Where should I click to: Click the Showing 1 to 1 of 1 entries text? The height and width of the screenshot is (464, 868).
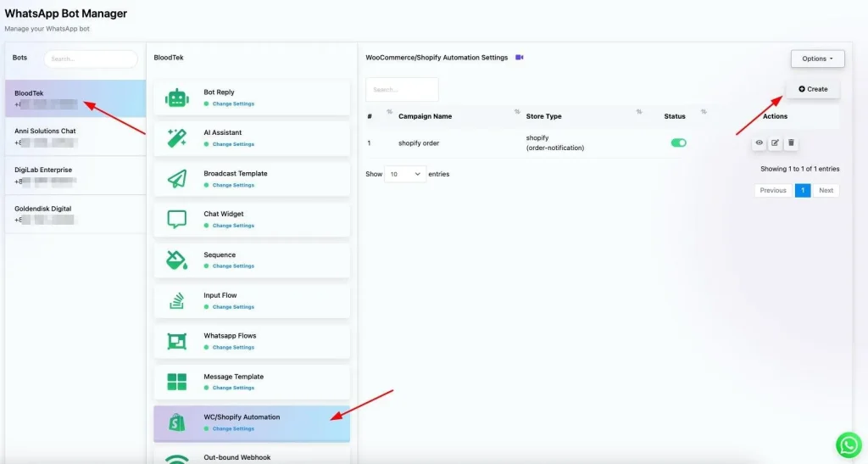[799, 169]
